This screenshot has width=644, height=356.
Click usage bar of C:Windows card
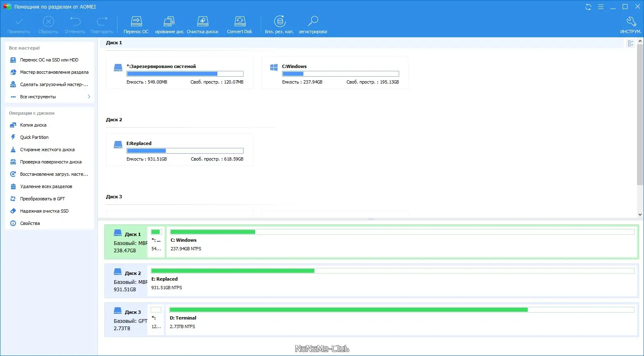[340, 74]
